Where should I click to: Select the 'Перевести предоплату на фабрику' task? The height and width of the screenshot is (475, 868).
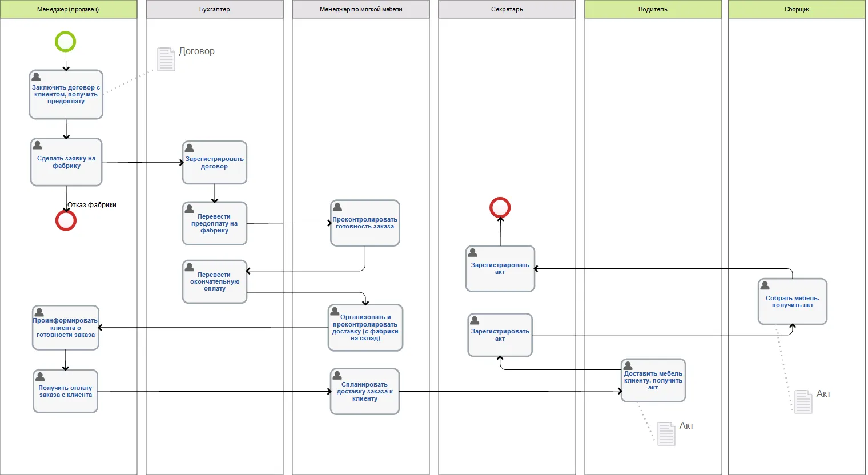click(214, 224)
